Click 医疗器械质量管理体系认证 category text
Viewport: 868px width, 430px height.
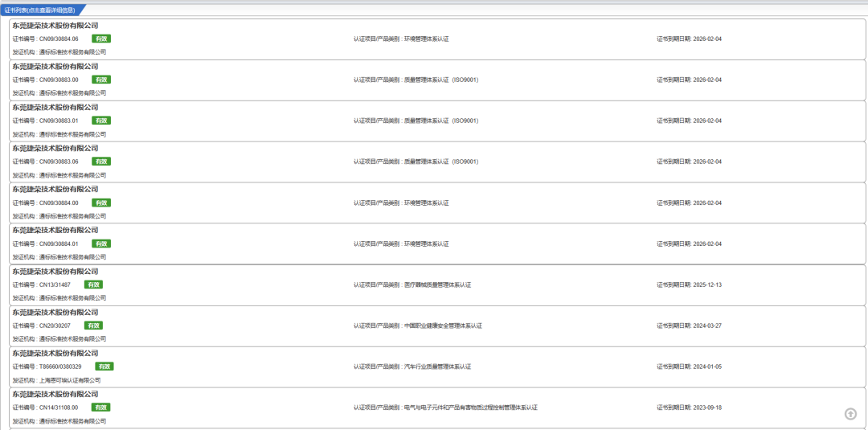click(437, 285)
